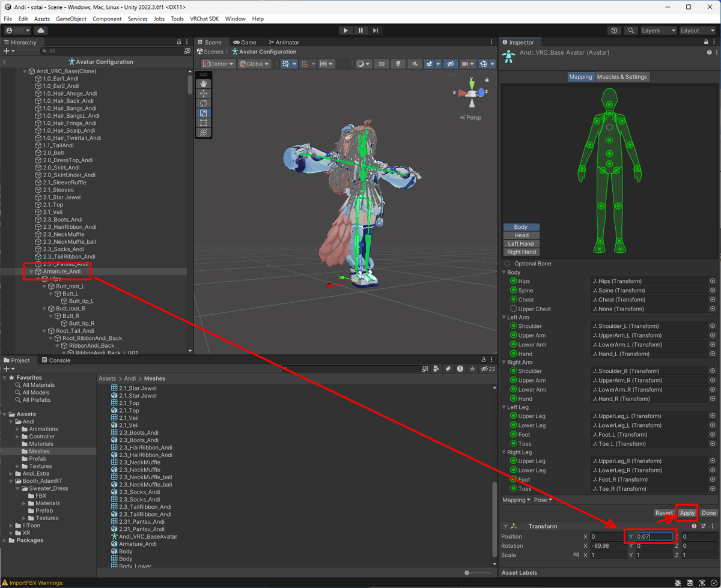Click the Revert button
The width and height of the screenshot is (721, 588).
pyautogui.click(x=664, y=513)
